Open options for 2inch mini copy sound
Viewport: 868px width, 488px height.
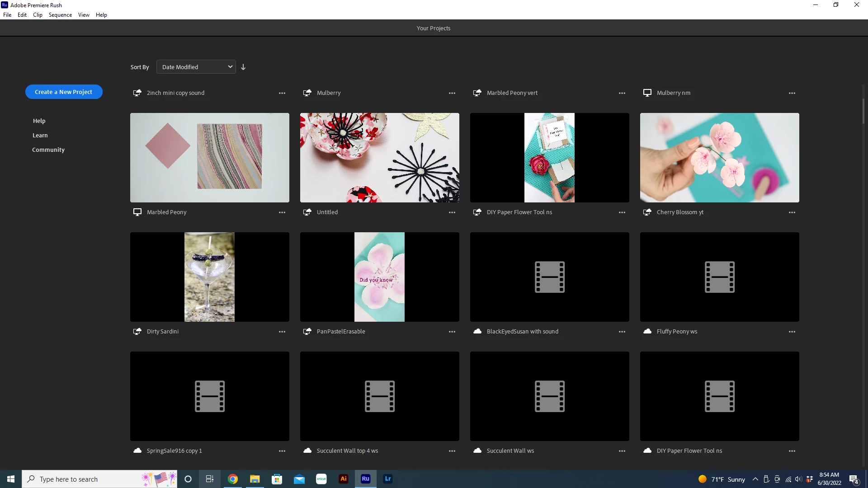pos(282,93)
